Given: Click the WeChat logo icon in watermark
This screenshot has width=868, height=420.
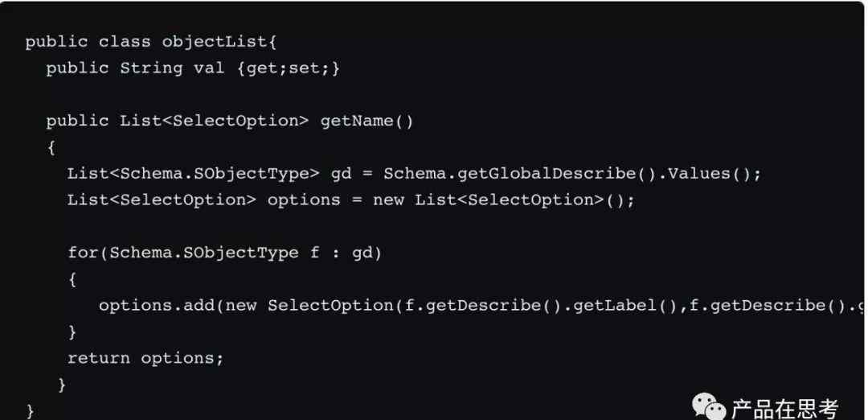Looking at the screenshot, I should [x=709, y=408].
